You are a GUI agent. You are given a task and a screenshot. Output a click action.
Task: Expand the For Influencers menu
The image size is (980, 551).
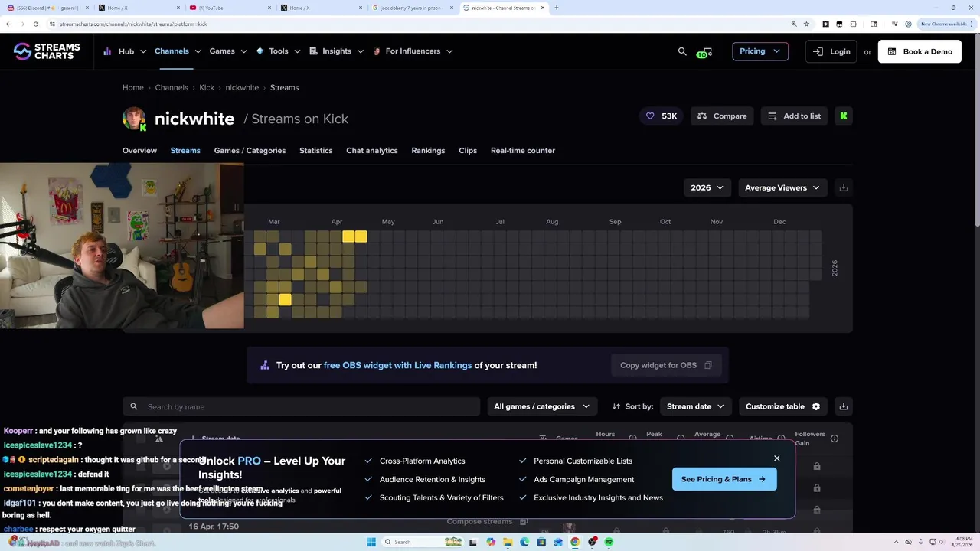click(x=413, y=51)
